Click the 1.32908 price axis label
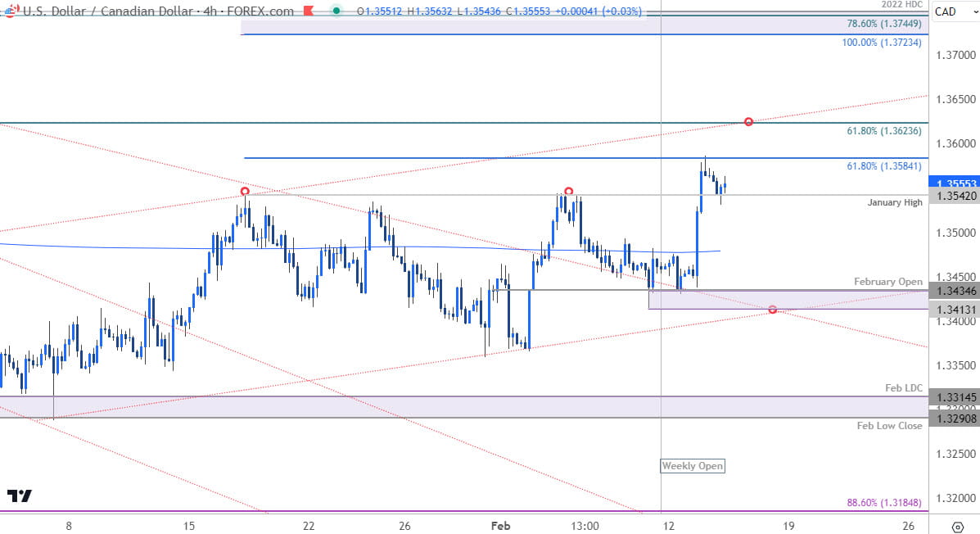 (955, 419)
